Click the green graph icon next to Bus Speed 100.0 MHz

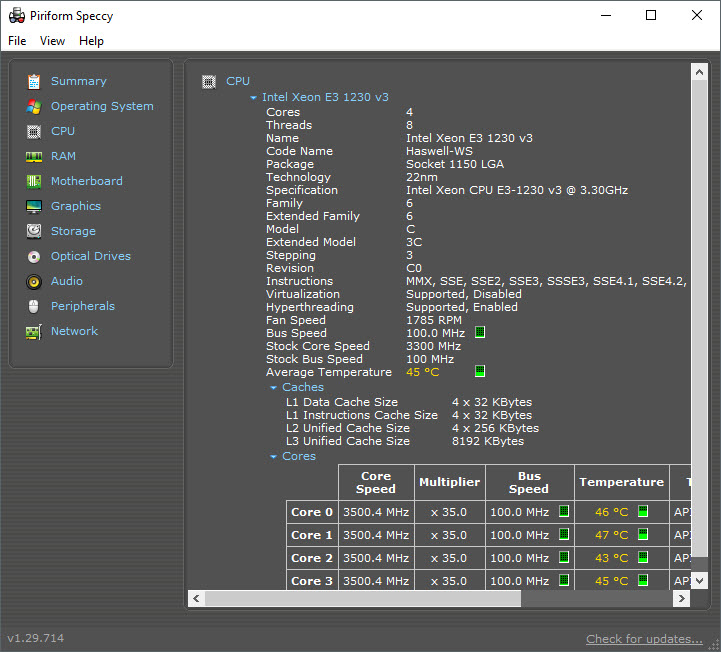pyautogui.click(x=480, y=332)
